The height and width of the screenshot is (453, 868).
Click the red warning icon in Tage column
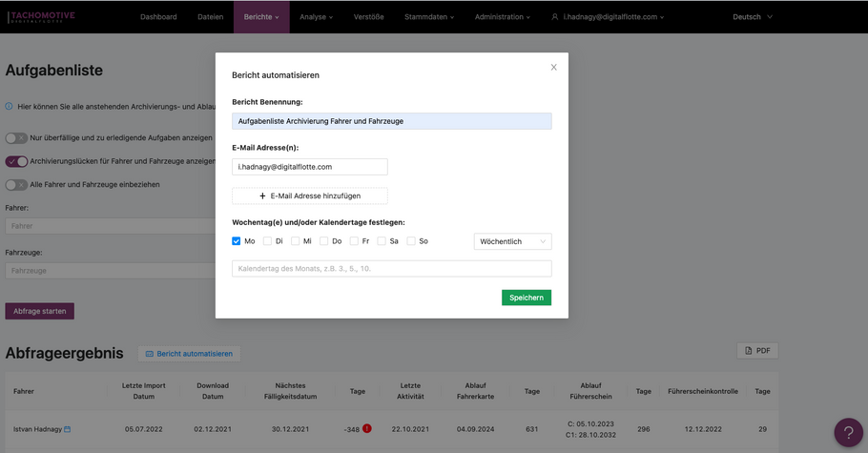pyautogui.click(x=367, y=429)
